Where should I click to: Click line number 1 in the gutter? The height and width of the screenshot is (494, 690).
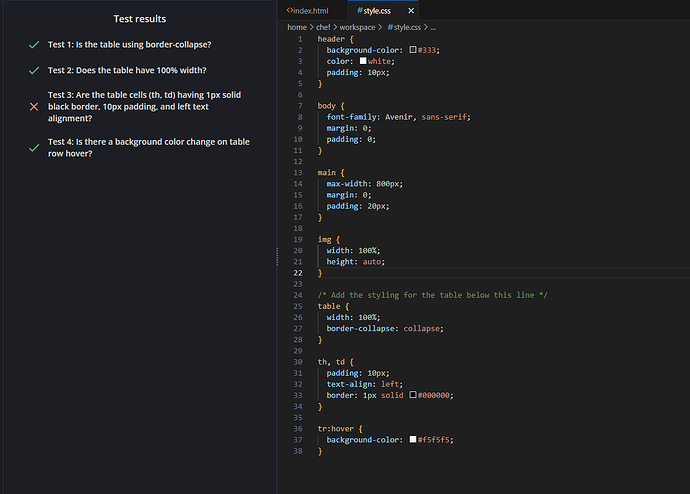[300, 39]
